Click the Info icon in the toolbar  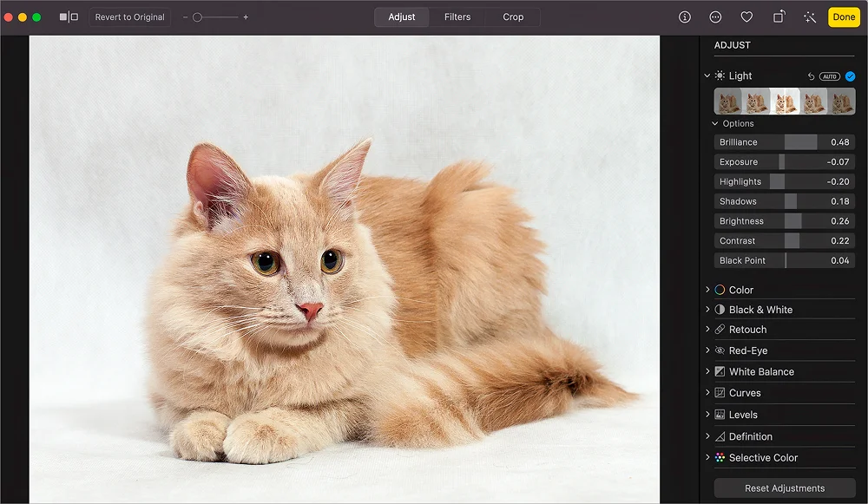tap(684, 17)
